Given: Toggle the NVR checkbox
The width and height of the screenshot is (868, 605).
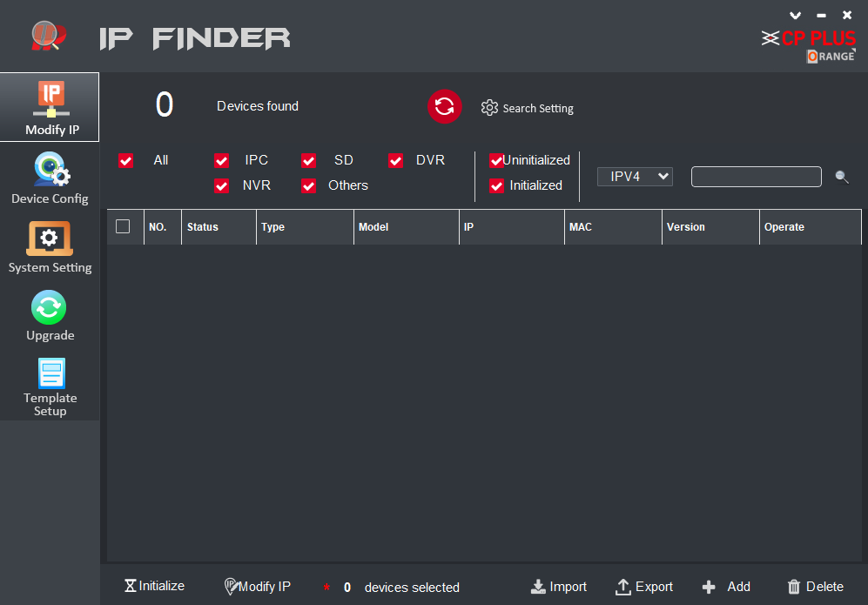Looking at the screenshot, I should click(222, 185).
